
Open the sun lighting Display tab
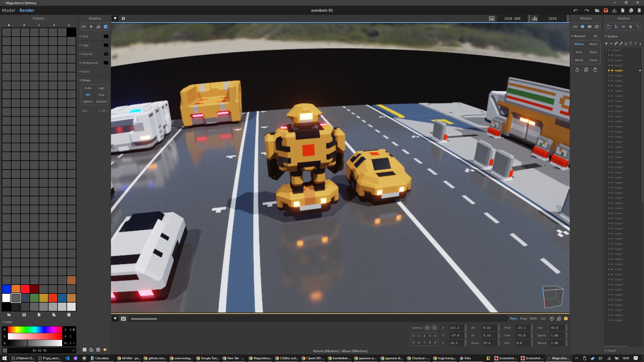click(91, 26)
